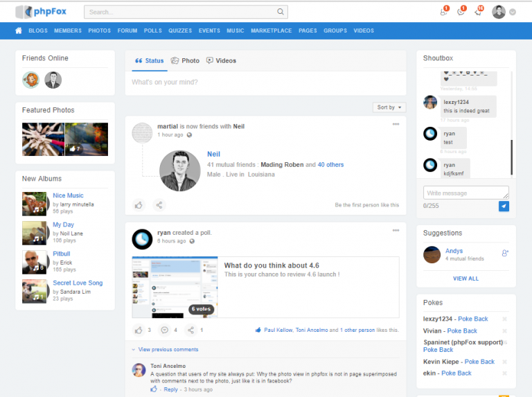Image resolution: width=532 pixels, height=397 pixels.
Task: Poke Back lexzy1234
Action: click(473, 319)
